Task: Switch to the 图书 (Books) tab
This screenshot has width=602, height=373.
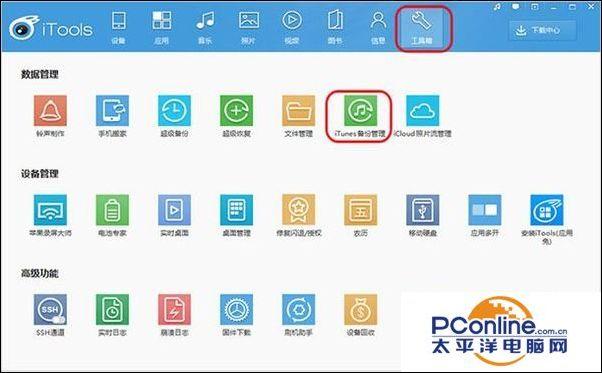Action: click(335, 27)
